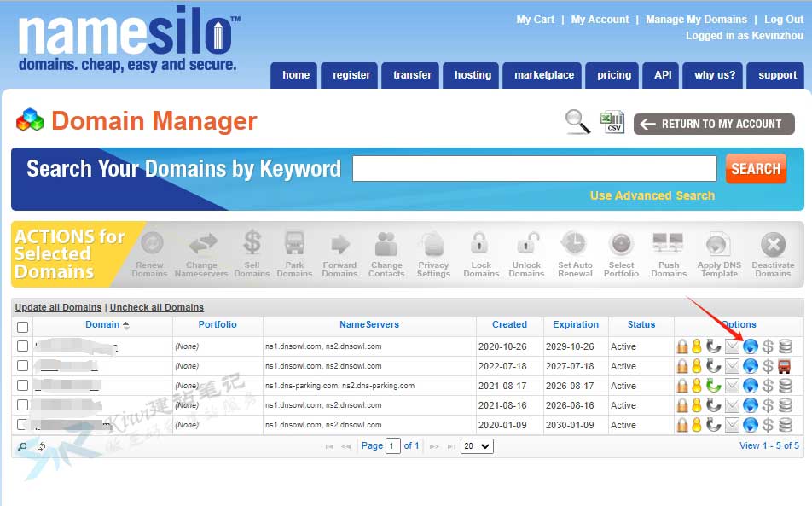812x506 pixels.
Task: Click the dollar sign icon in 2020-01-09 row
Action: 768,425
